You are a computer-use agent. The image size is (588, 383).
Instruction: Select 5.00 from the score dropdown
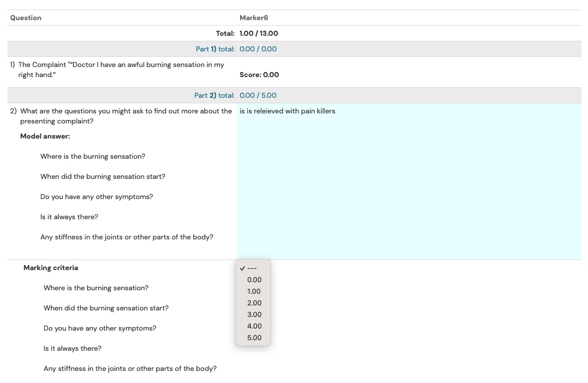(254, 338)
